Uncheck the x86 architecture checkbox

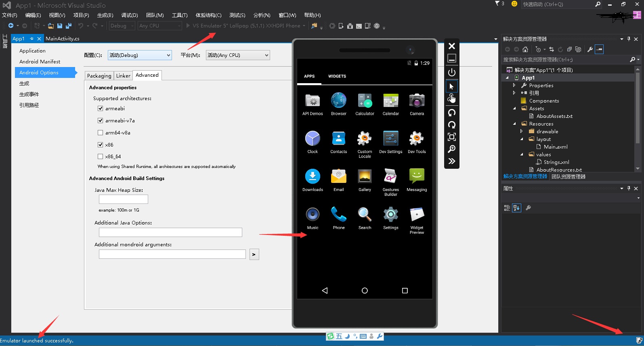100,145
